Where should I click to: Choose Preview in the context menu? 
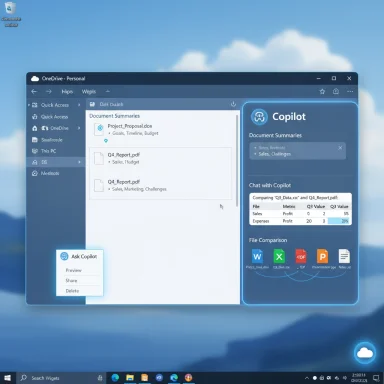click(x=73, y=270)
